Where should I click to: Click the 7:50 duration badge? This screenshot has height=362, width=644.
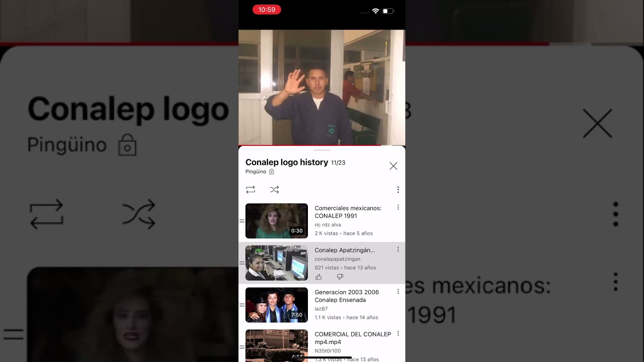pyautogui.click(x=297, y=315)
